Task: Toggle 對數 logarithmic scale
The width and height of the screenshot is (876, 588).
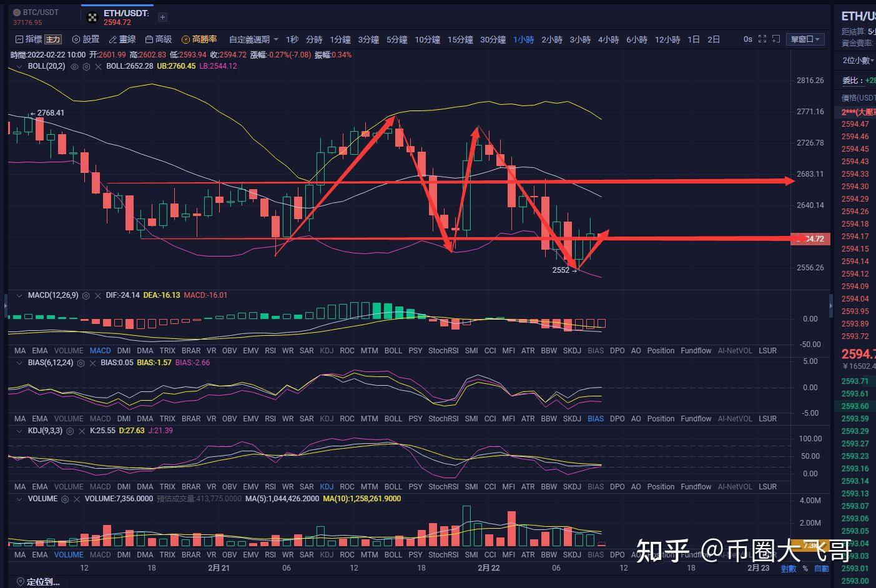Action: (x=789, y=569)
